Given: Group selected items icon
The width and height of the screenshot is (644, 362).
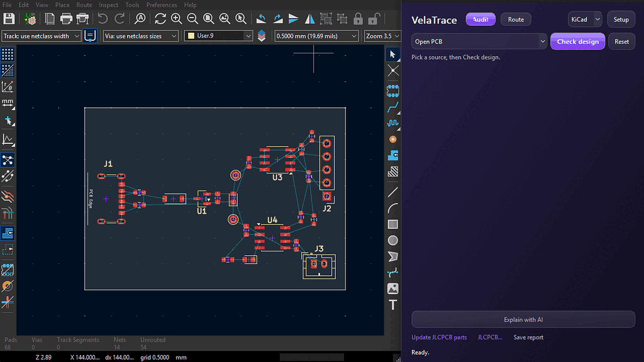Looking at the screenshot, I should (326, 19).
